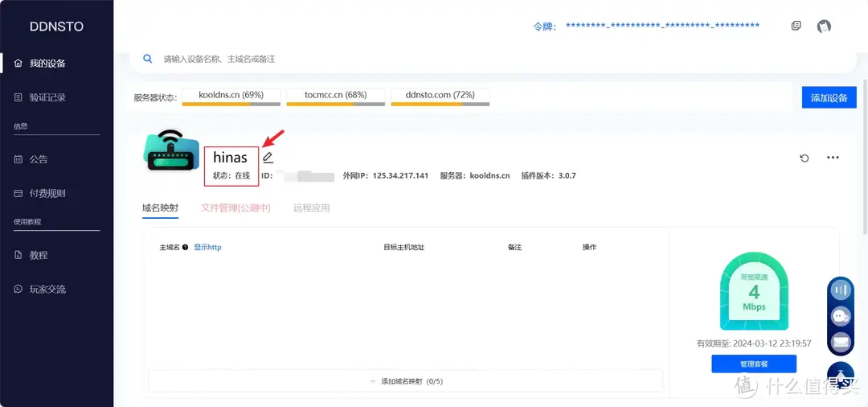Click the document icon beside 教程
This screenshot has width=868, height=407.
(x=18, y=255)
